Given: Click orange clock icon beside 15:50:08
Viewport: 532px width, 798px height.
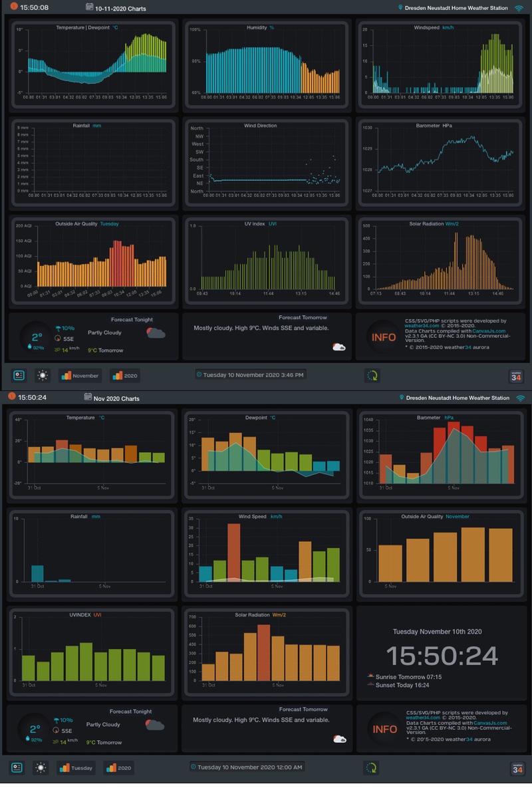Looking at the screenshot, I should click(14, 7).
